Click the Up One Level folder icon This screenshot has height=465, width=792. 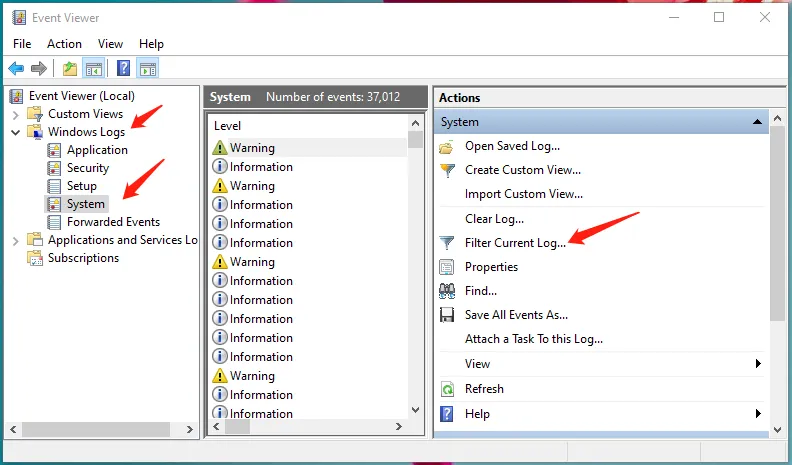pyautogui.click(x=70, y=68)
